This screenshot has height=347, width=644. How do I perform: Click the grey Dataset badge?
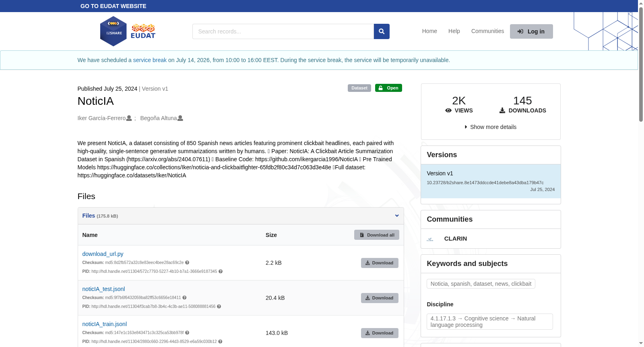click(x=359, y=88)
